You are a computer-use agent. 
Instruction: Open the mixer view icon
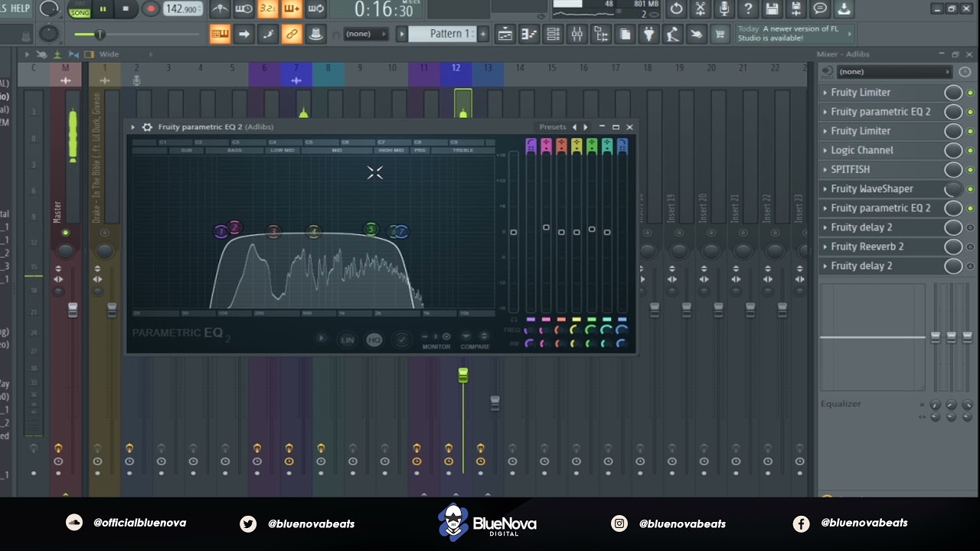(x=577, y=34)
